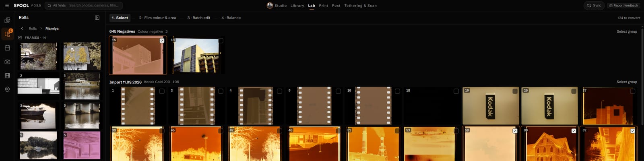The width and height of the screenshot is (644, 161).
Task: Switch to the Post tab
Action: tap(336, 6)
